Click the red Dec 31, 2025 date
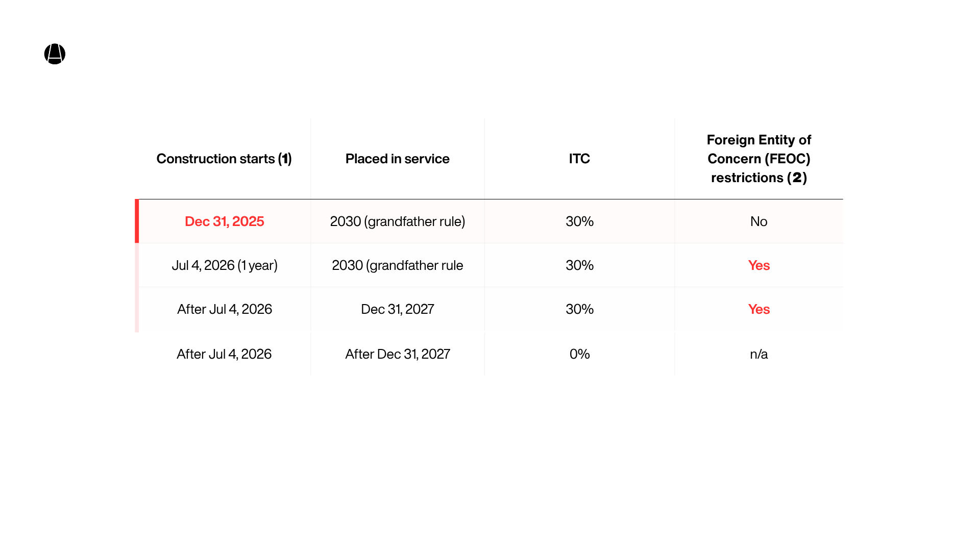Screen dimensions: 980x551 tap(224, 221)
